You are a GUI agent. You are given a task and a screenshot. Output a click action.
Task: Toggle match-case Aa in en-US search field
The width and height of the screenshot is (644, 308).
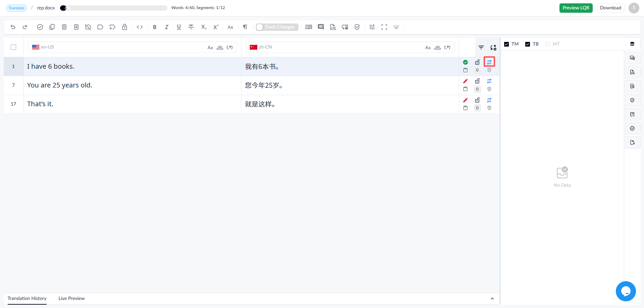point(210,48)
